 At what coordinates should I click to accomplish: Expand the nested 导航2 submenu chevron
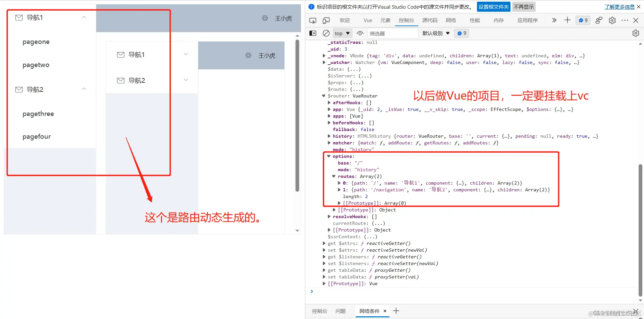[x=186, y=80]
